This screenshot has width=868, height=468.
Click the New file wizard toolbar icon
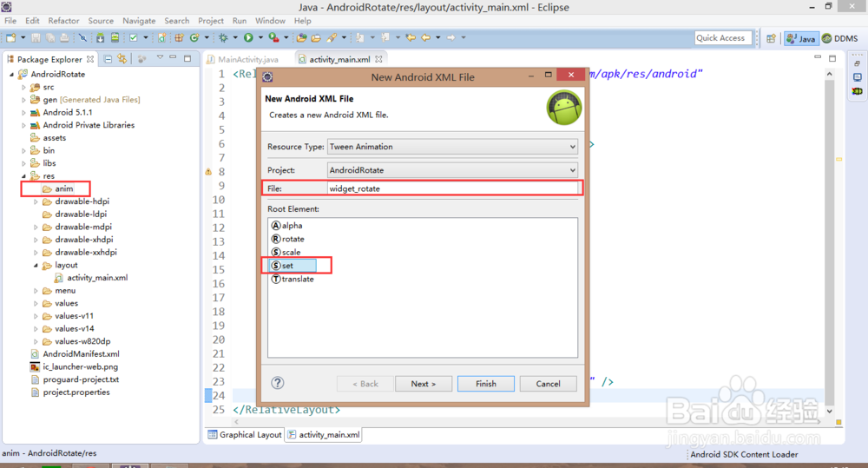[x=11, y=37]
